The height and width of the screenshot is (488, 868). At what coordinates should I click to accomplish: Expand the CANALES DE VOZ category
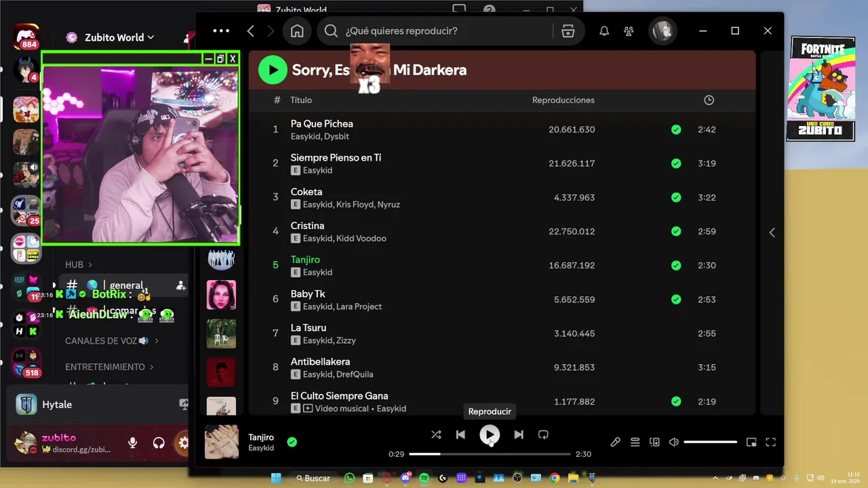pos(112,341)
